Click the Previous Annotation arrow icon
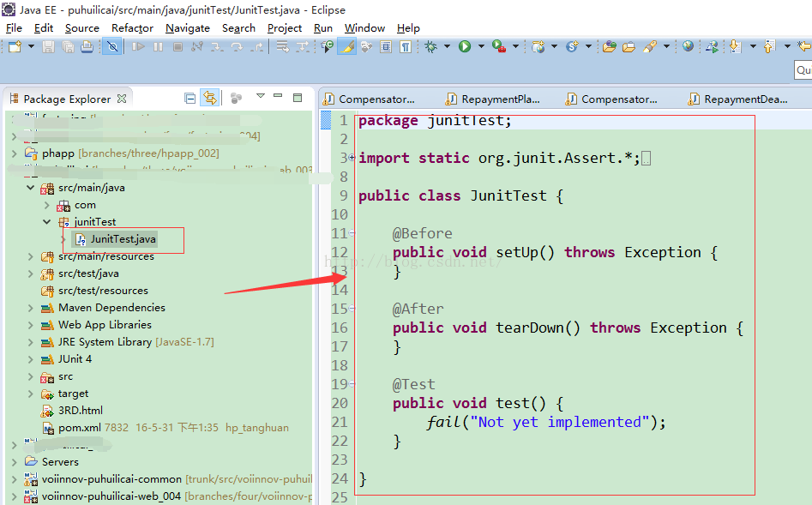812x505 pixels. 769,46
